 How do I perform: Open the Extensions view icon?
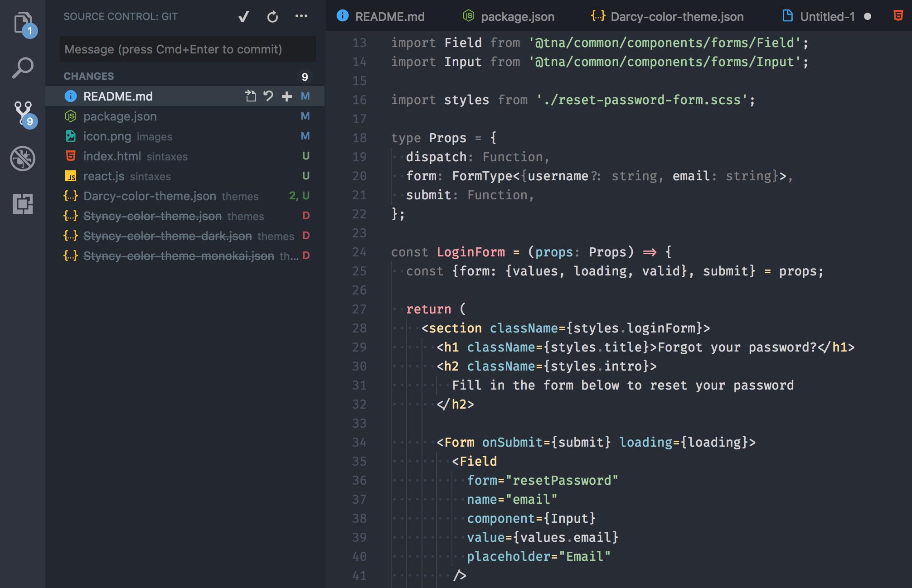(23, 204)
